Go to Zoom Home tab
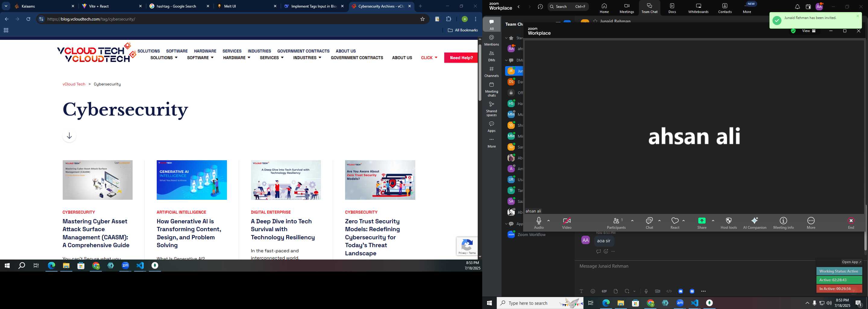This screenshot has width=868, height=309. pyautogui.click(x=604, y=8)
